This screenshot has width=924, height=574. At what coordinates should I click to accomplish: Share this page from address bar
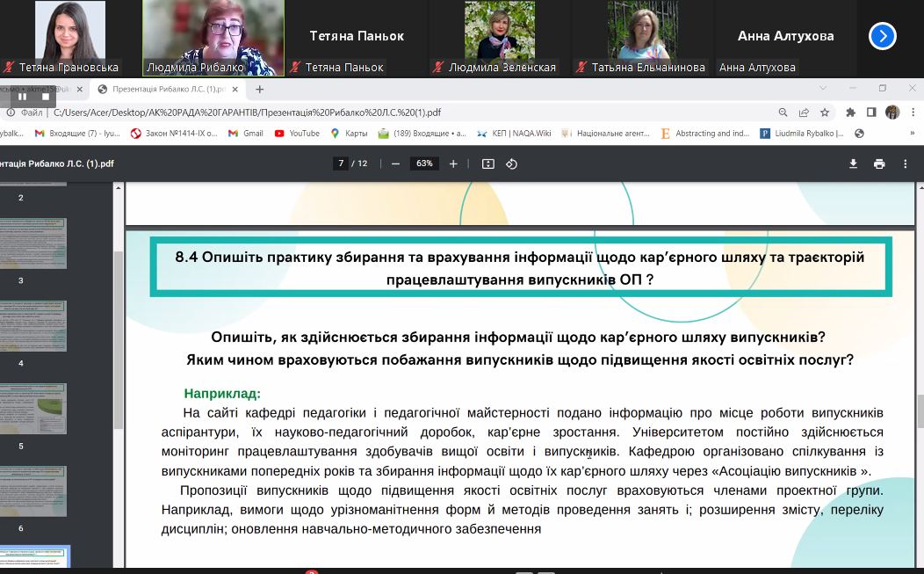804,113
